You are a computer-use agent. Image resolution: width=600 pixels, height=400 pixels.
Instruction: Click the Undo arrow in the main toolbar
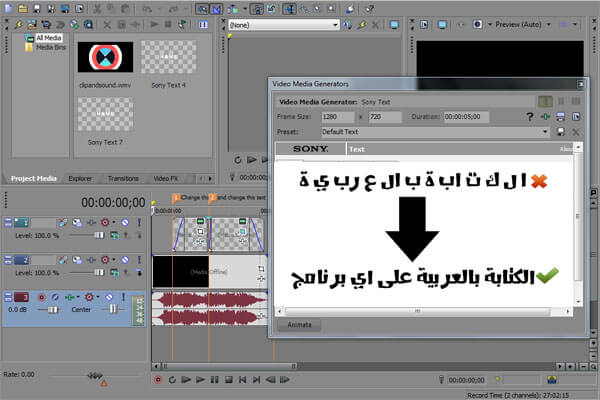(147, 8)
